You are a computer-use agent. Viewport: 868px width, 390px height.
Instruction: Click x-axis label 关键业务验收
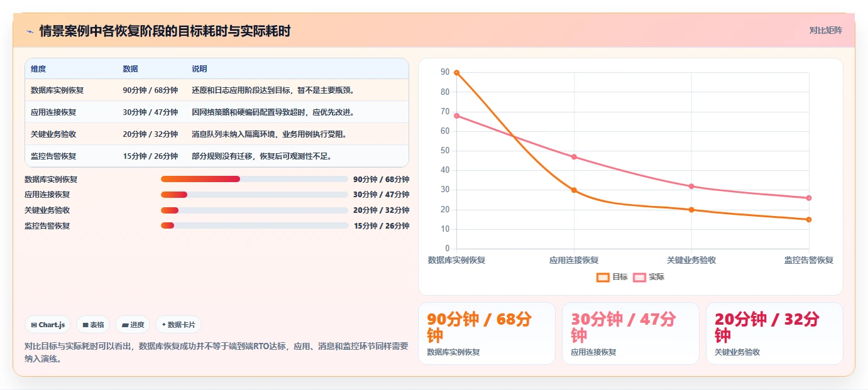tap(691, 260)
